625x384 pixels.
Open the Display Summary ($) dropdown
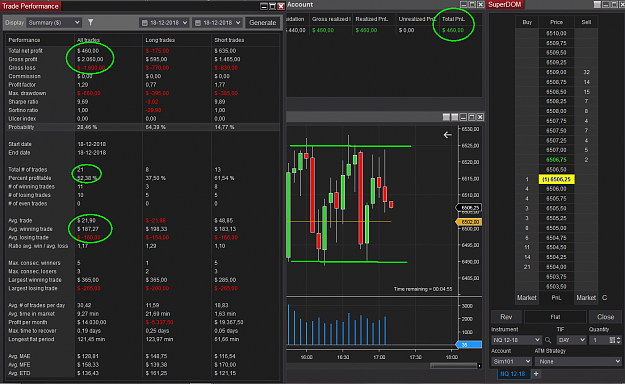click(x=54, y=23)
